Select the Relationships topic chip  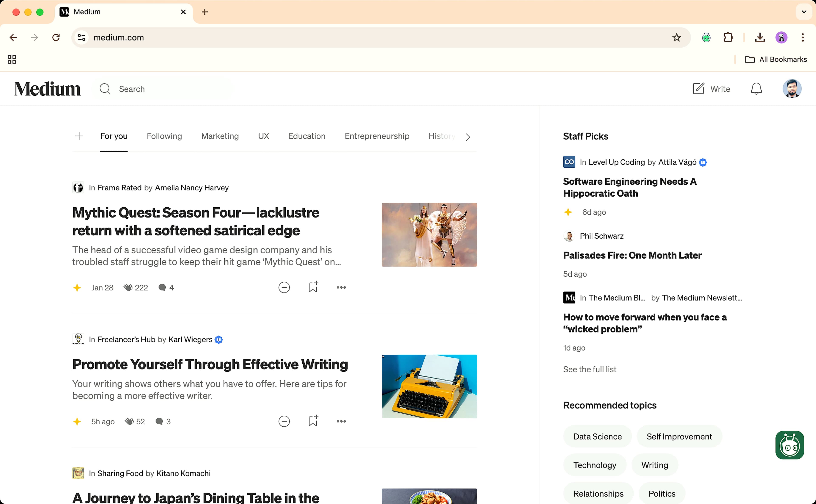coord(598,493)
